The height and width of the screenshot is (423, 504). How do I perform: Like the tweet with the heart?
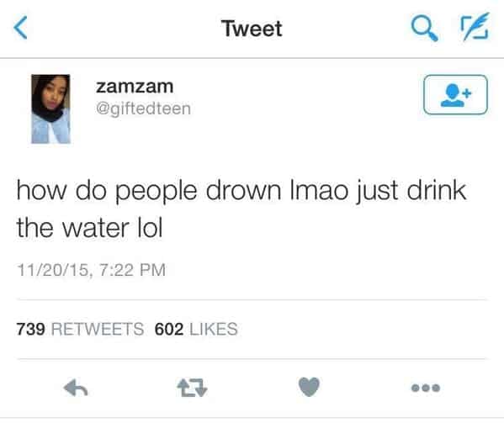pyautogui.click(x=309, y=387)
